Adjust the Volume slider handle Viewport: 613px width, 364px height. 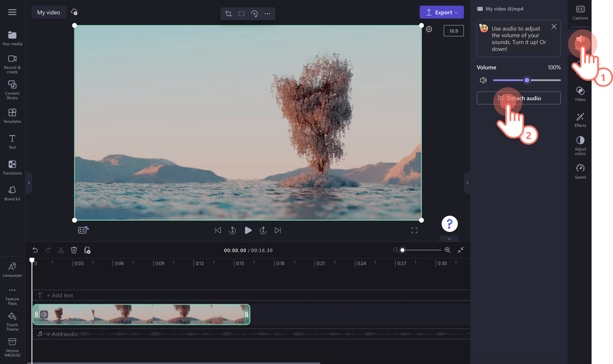point(527,80)
